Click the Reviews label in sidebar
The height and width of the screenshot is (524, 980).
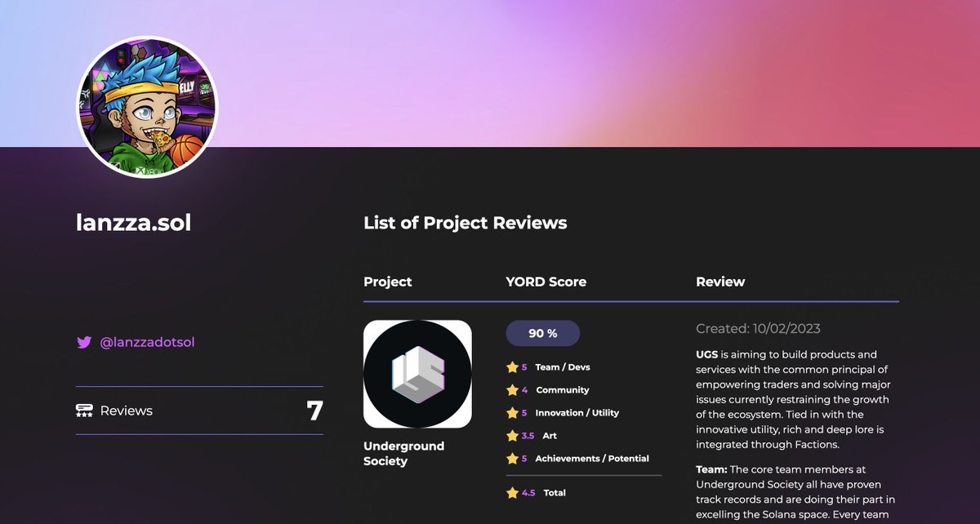127,411
